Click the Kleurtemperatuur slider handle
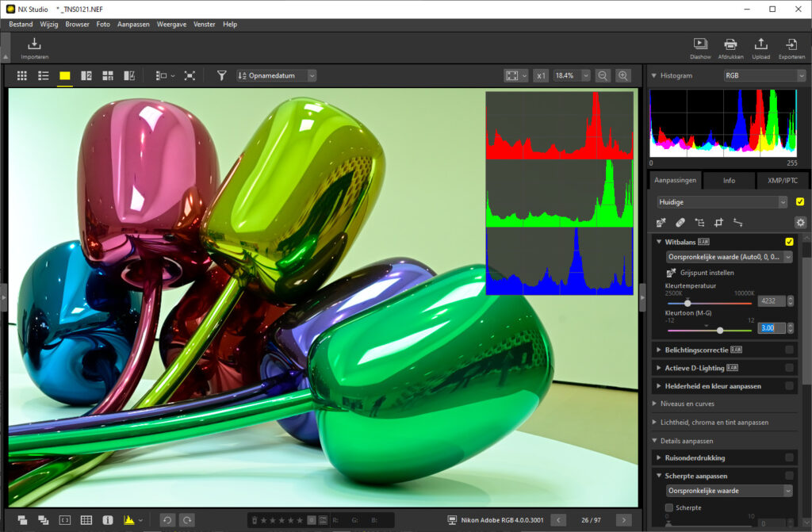 point(688,303)
